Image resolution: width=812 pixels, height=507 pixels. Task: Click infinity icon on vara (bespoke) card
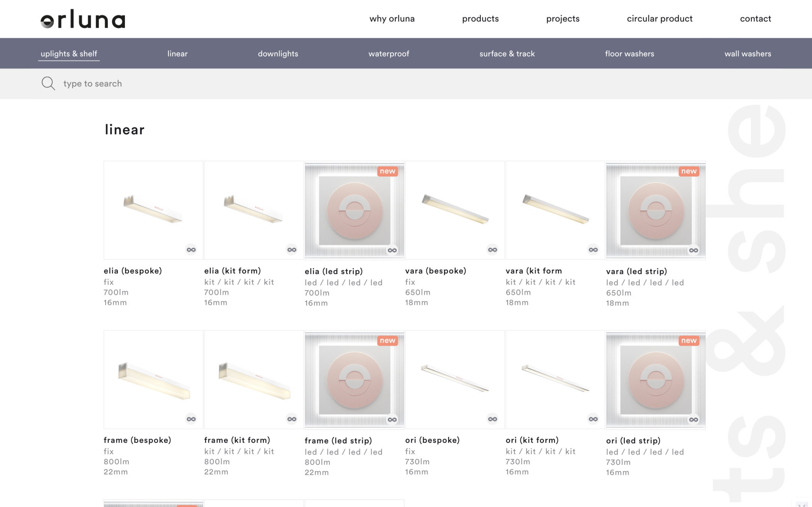click(492, 250)
